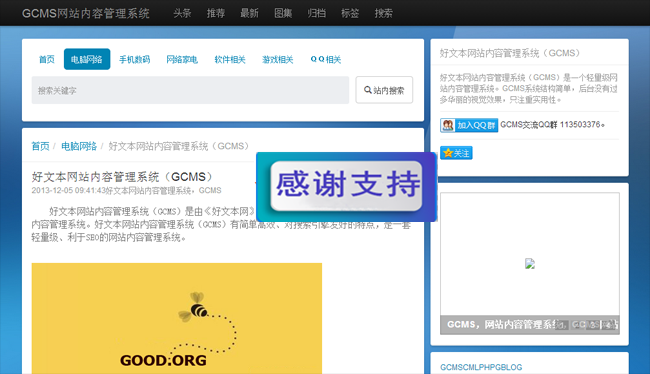Click the 加入QQ群 button
This screenshot has height=374, width=650.
click(469, 125)
